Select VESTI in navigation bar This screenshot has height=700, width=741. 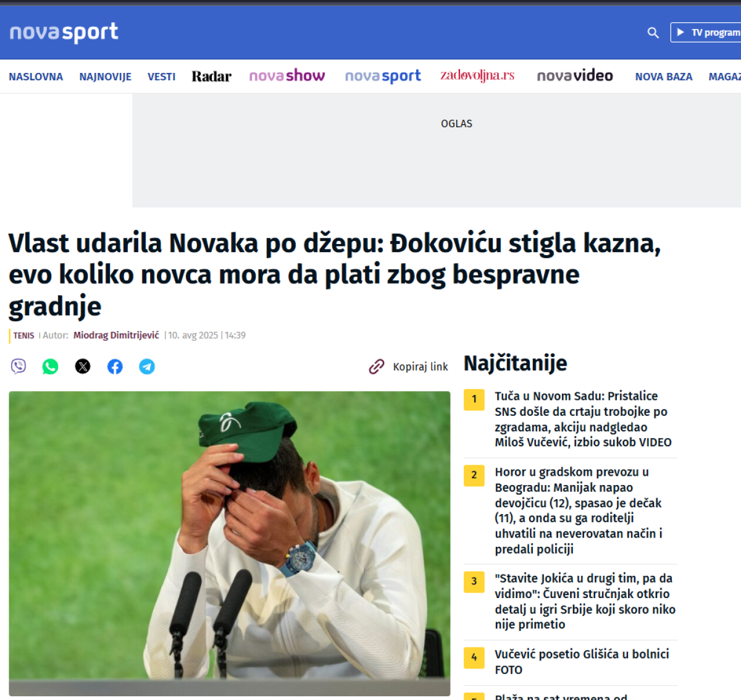(162, 77)
